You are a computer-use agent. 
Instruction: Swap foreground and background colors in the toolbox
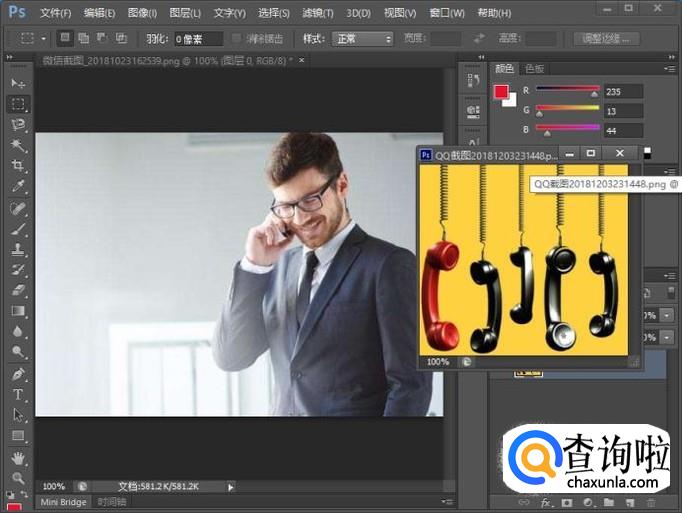click(x=24, y=494)
